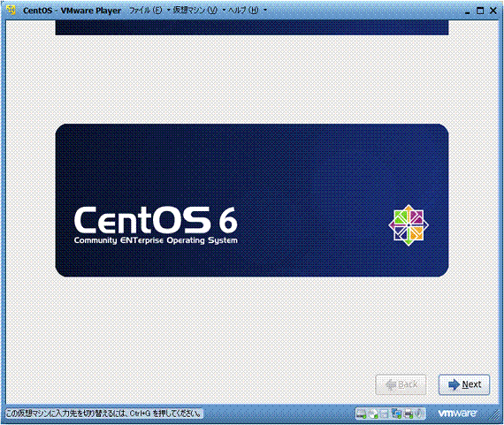
Task: Click the network adapter device icon
Action: tap(396, 414)
